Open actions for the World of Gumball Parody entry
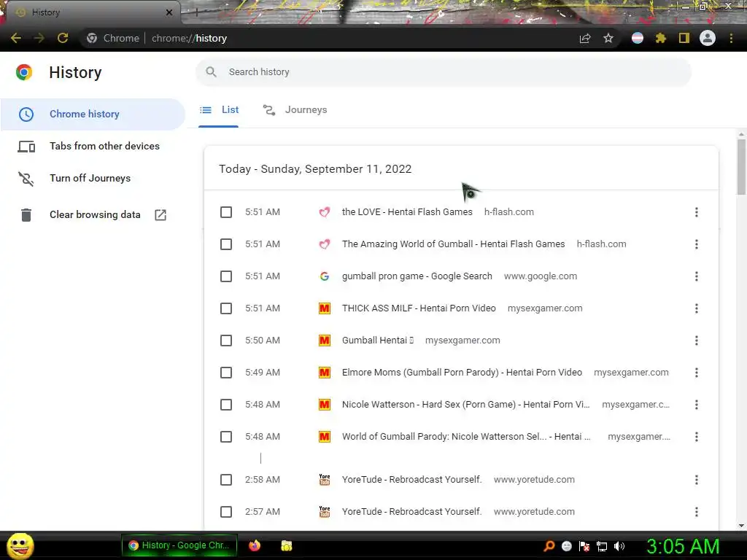 (697, 437)
